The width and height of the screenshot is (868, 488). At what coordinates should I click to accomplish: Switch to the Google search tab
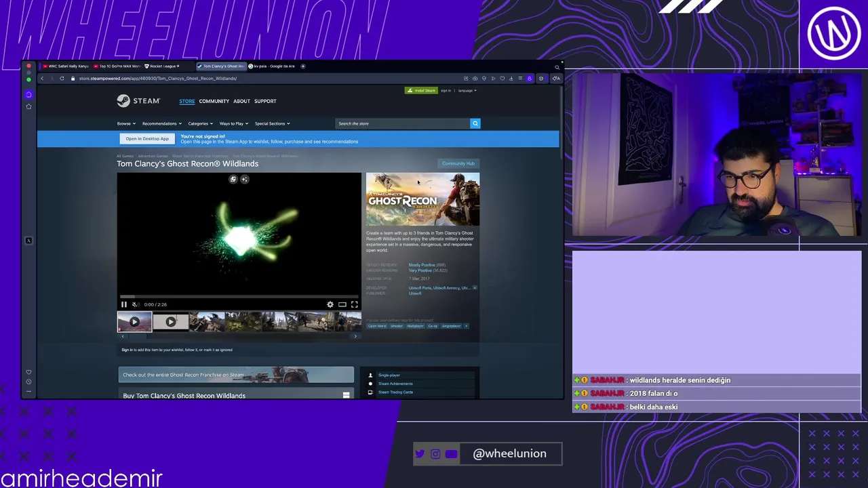coord(273,66)
